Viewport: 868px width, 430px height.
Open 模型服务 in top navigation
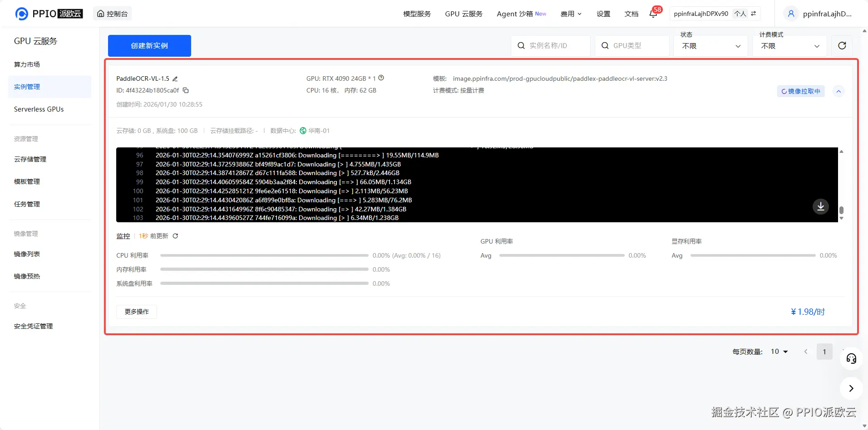417,14
